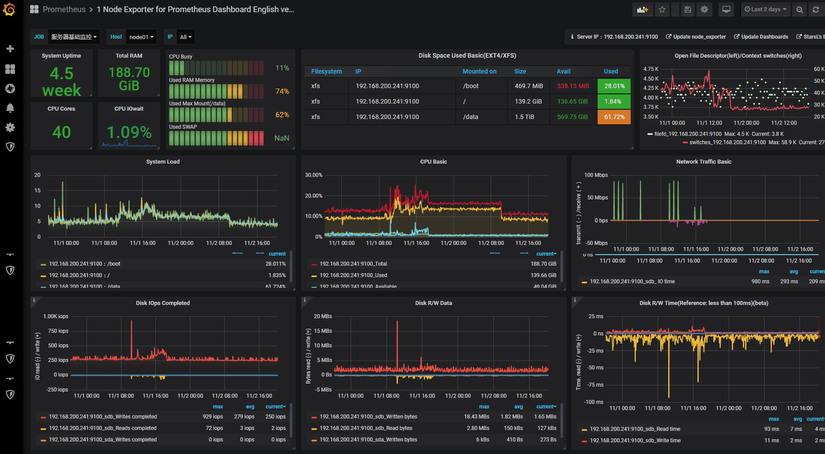Open the Update Dashboards link
Viewport: 825px width, 454px height.
[x=761, y=37]
